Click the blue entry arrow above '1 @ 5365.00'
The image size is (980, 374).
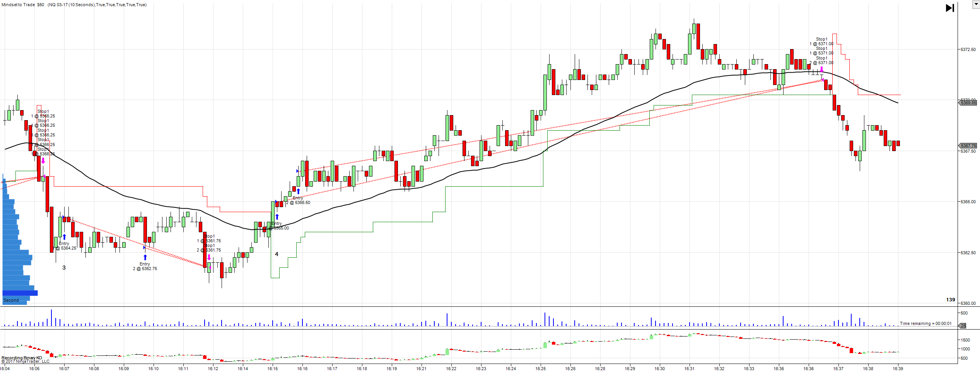[x=277, y=217]
